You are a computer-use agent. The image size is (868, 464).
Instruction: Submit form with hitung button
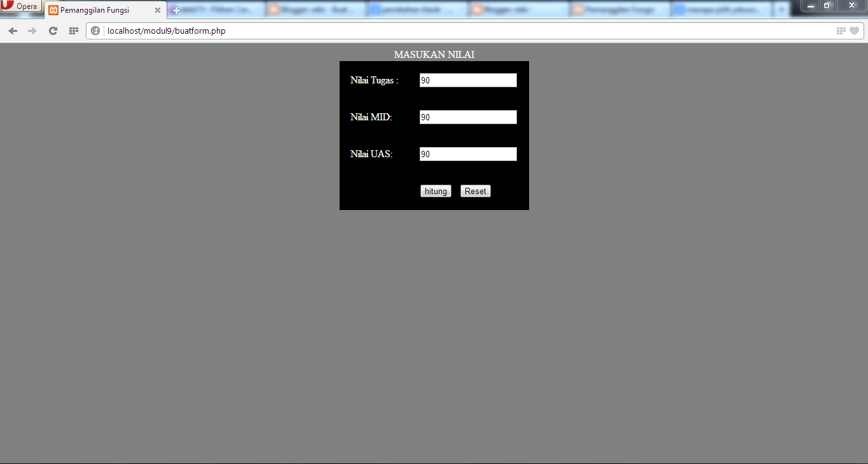click(436, 191)
